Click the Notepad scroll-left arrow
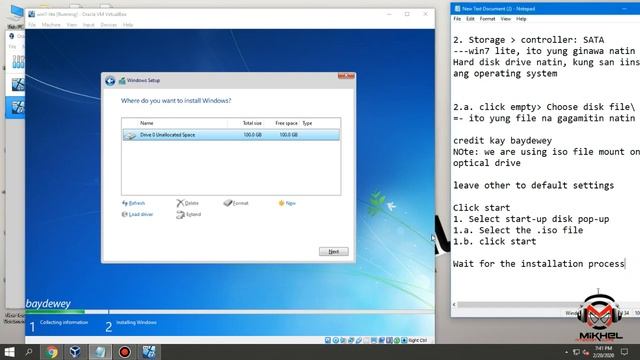The image size is (640, 360). coord(454,304)
